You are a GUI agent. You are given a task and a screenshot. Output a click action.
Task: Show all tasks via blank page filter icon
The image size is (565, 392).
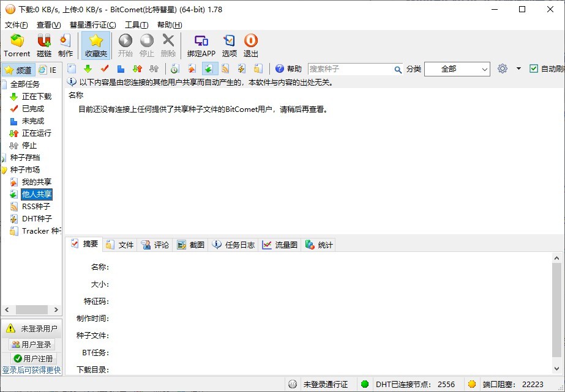pyautogui.click(x=72, y=68)
